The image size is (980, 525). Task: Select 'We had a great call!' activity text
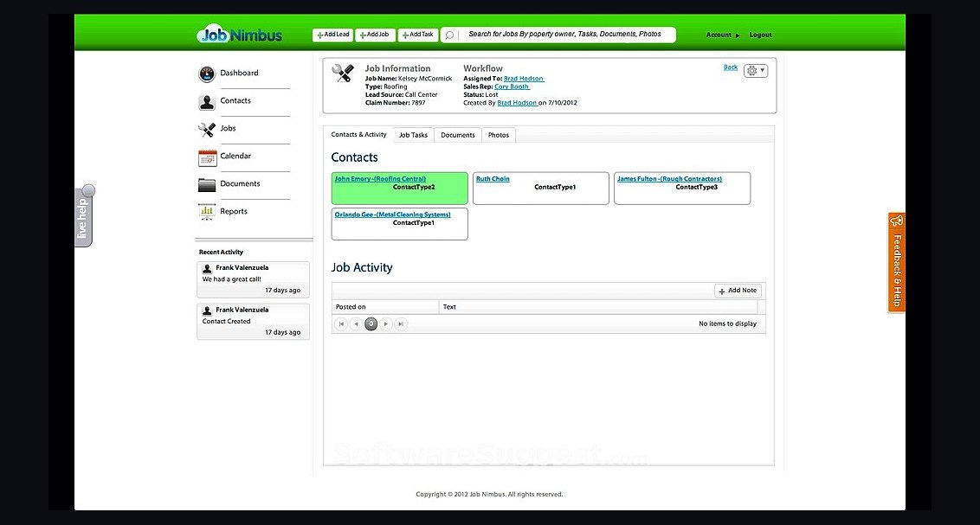point(232,279)
